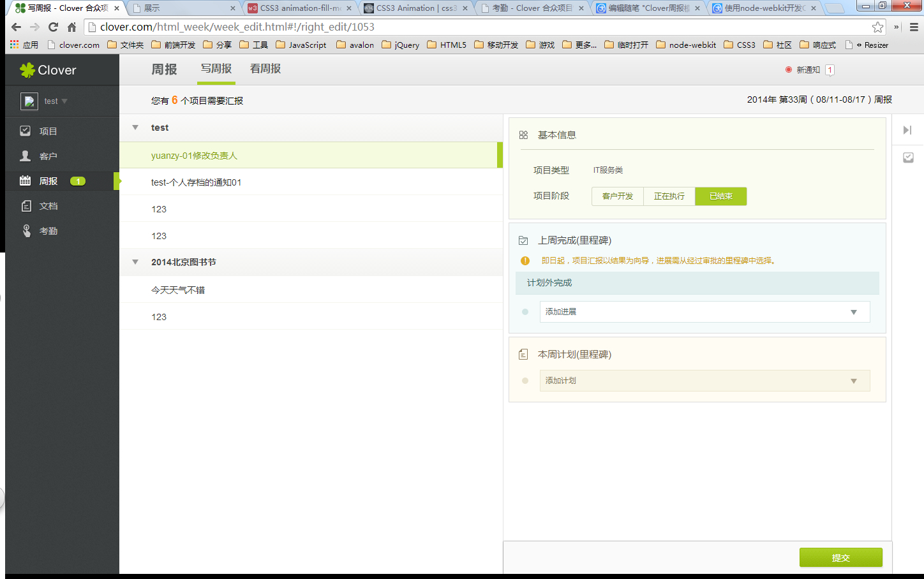The width and height of the screenshot is (924, 579).
Task: Open the jQuery bookmark folder
Action: pos(401,45)
